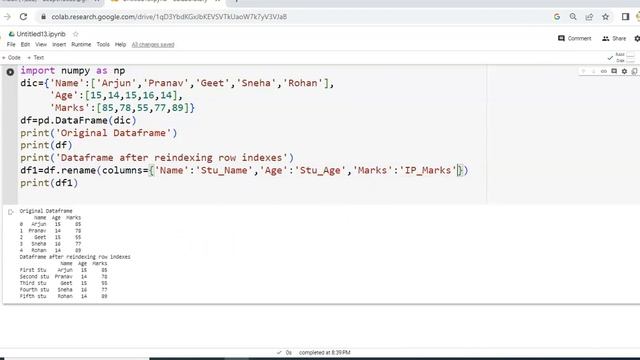Open the browser zoom magnifier icon
The image size is (640, 360).
(573, 17)
